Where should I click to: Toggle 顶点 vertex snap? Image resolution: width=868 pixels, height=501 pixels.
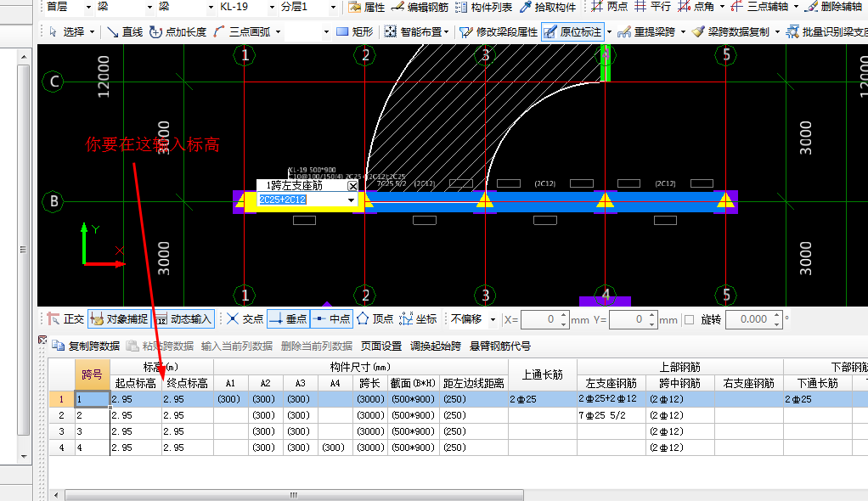click(x=375, y=319)
